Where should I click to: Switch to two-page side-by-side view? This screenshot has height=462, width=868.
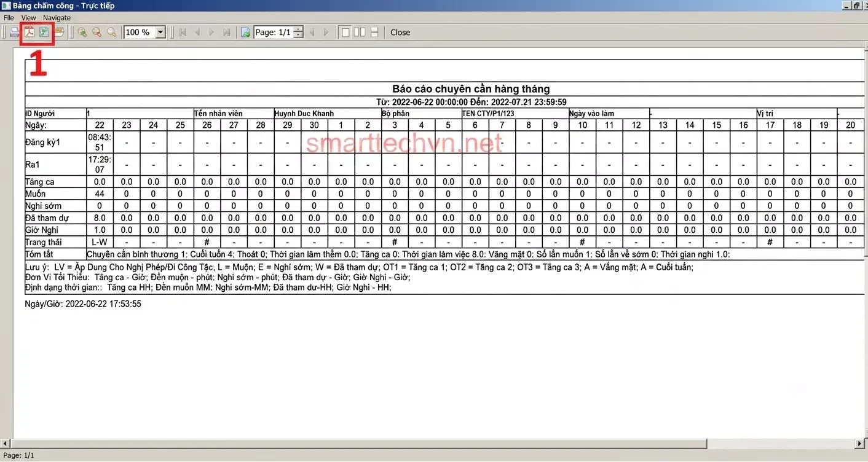(x=360, y=33)
